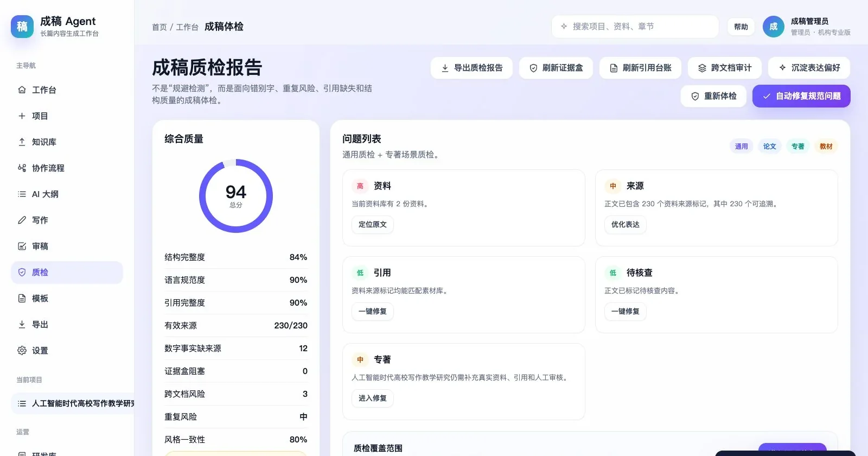Click the review icon beside 审稿
868x456 pixels.
pos(22,246)
